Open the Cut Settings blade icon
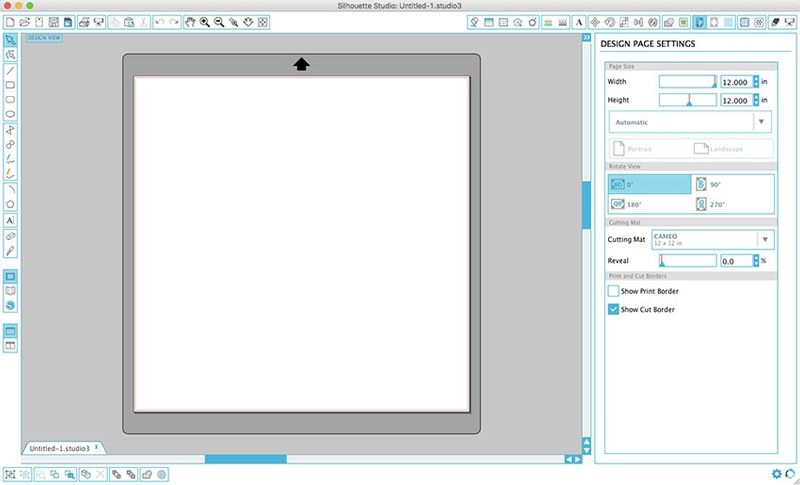Image resolution: width=800 pixels, height=485 pixels. [775, 22]
